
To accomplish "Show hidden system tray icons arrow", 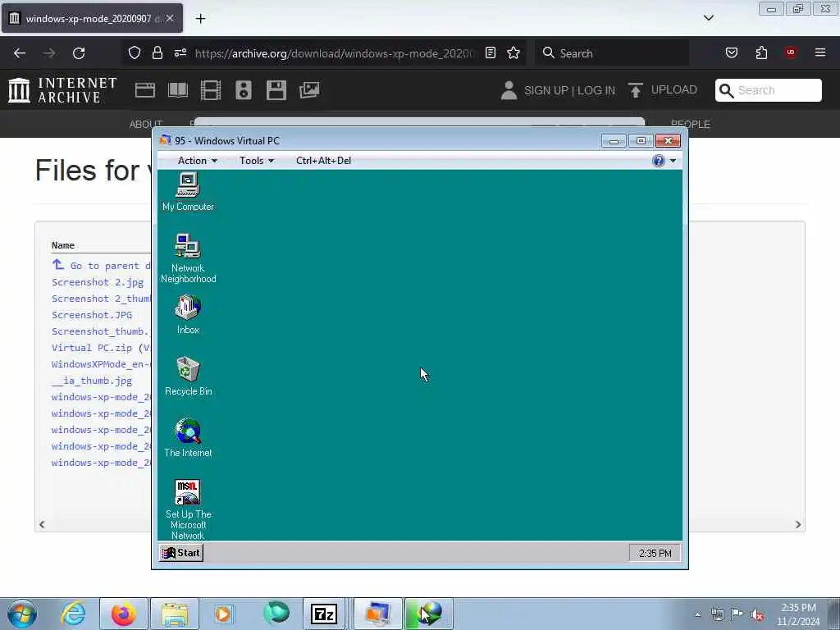I will click(697, 614).
